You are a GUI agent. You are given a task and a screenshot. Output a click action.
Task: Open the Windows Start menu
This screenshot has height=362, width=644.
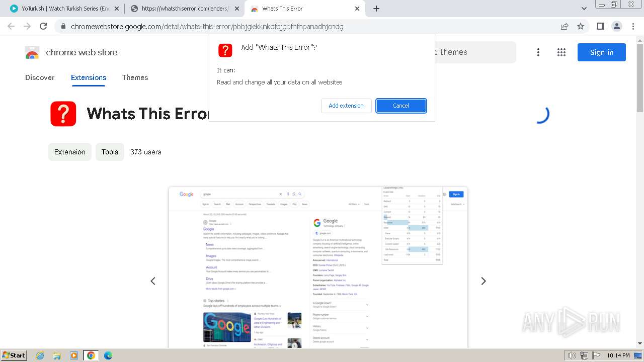[14, 355]
